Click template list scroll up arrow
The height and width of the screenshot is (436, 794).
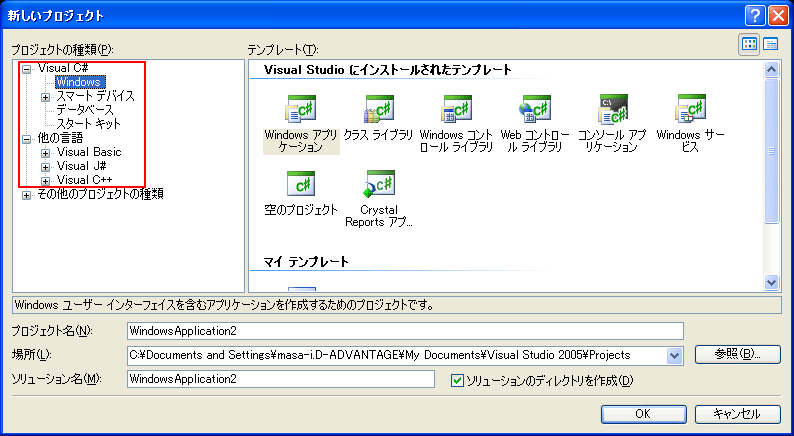(771, 69)
